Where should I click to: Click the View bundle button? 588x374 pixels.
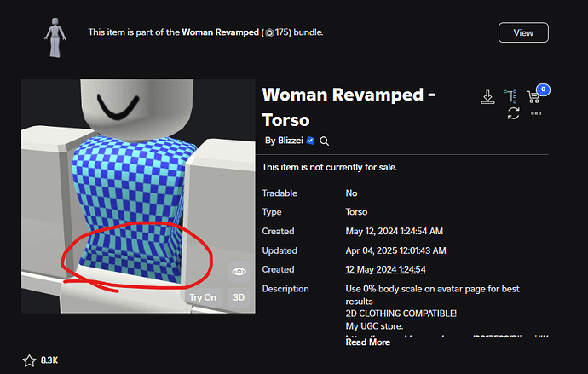click(x=523, y=32)
